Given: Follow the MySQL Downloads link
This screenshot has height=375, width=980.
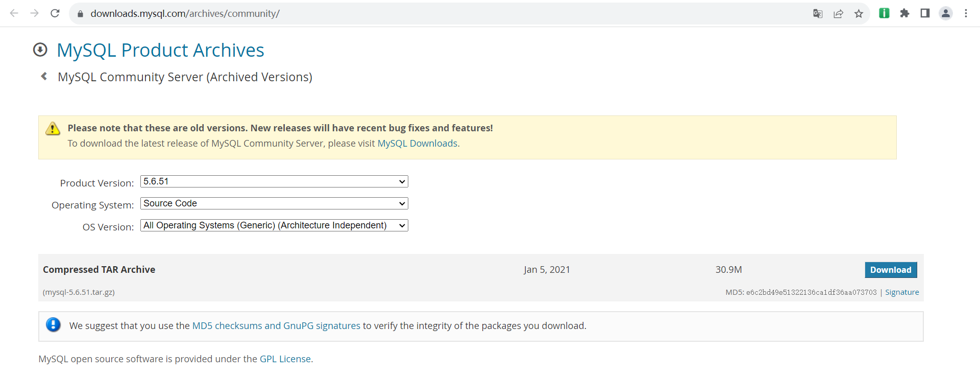Looking at the screenshot, I should (417, 144).
